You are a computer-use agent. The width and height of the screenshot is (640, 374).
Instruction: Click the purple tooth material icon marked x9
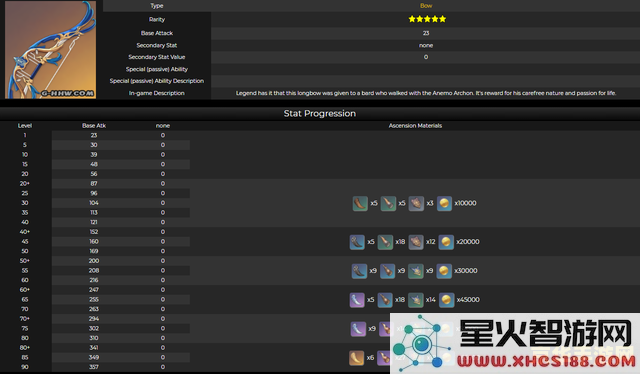[x=358, y=329]
